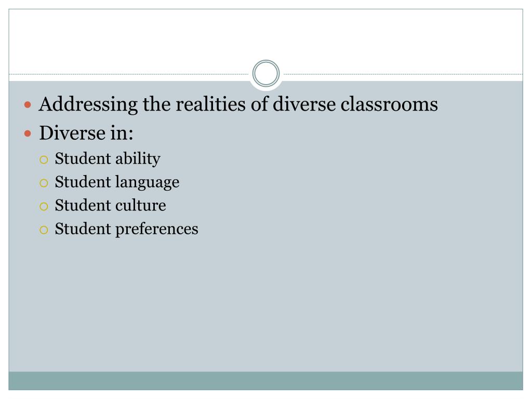The height and width of the screenshot is (399, 532).
Task: Click the 'Student language' sub-item
Action: [117, 182]
